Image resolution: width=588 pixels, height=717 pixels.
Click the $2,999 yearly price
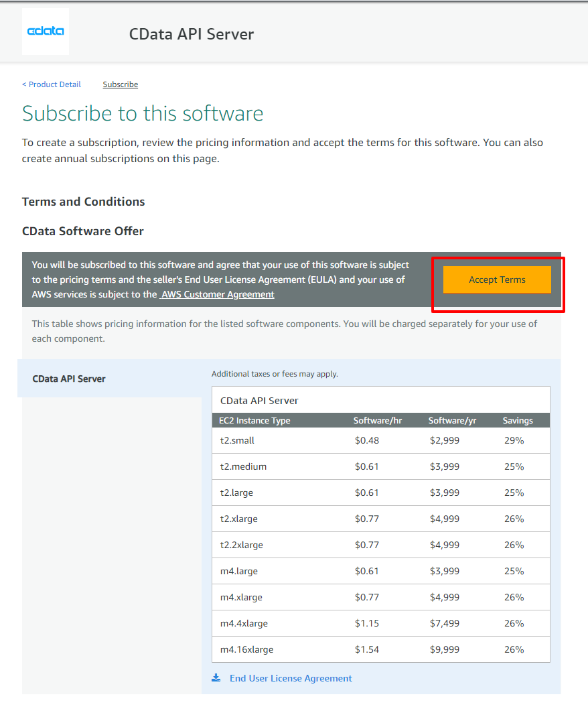pos(445,440)
